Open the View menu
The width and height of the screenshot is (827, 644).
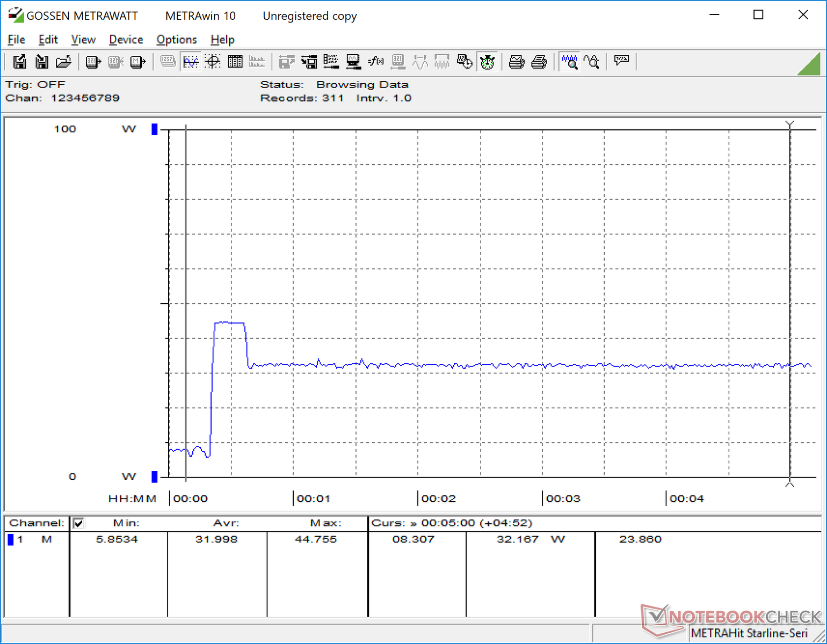click(83, 40)
